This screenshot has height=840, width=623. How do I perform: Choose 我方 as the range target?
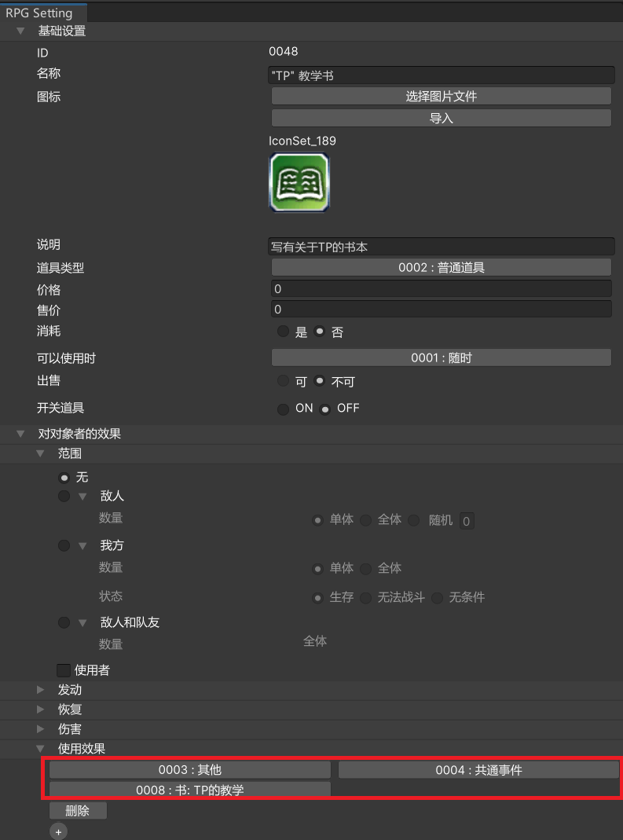pyautogui.click(x=64, y=545)
